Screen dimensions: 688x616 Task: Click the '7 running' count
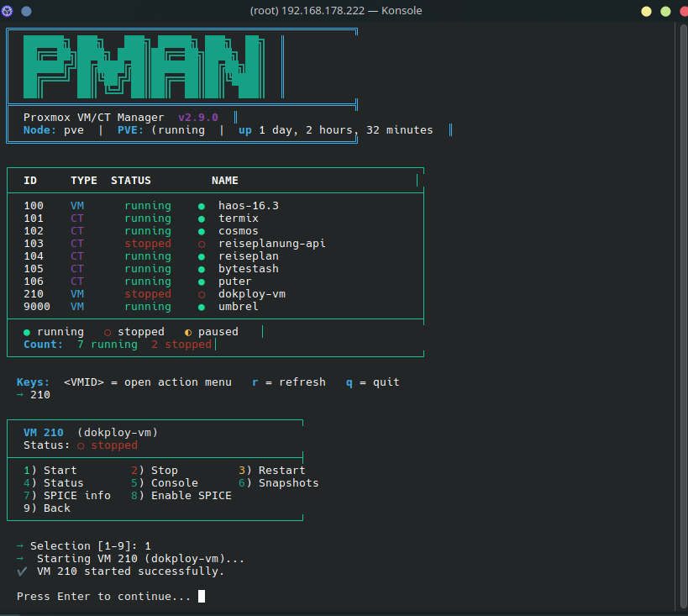point(108,345)
